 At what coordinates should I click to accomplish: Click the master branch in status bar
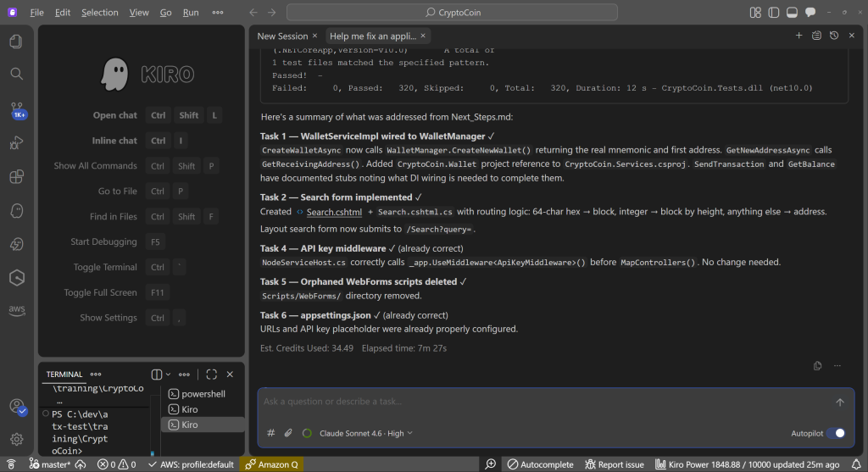coord(50,464)
